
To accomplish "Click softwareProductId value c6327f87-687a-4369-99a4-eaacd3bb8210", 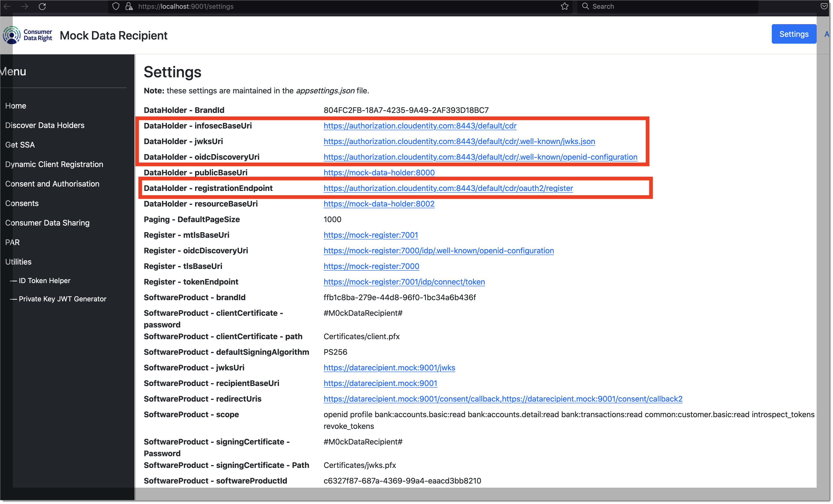I will tap(402, 481).
